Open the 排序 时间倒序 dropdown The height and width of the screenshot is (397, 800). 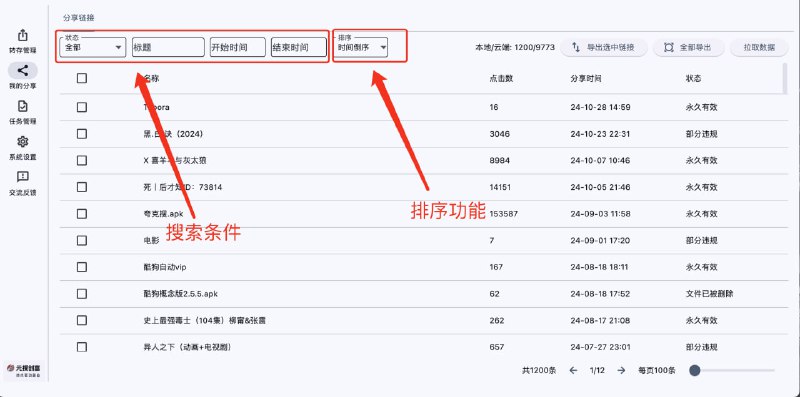pos(362,47)
